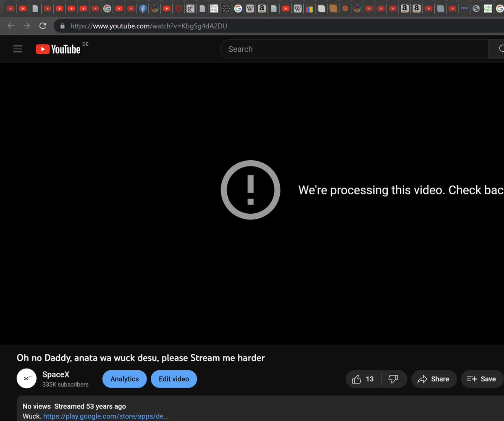Click the exclamation error icon in player

[250, 190]
